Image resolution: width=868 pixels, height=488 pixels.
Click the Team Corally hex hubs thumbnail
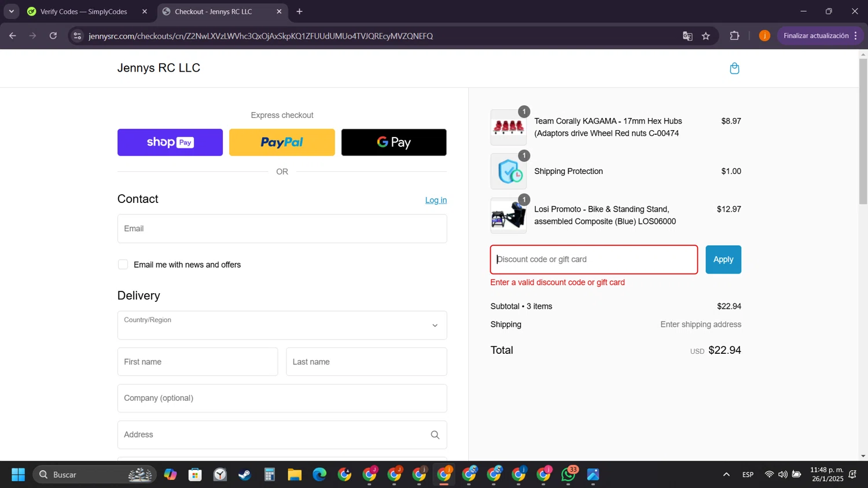point(509,127)
